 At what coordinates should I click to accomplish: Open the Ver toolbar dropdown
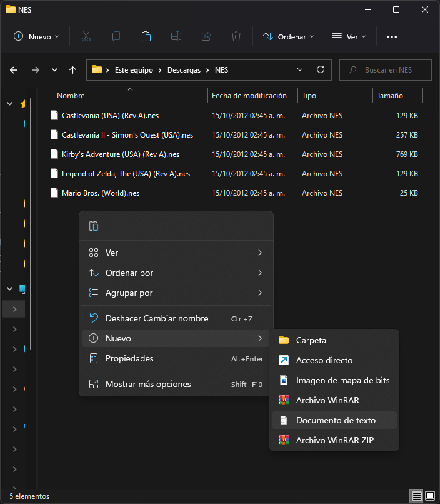coord(349,37)
